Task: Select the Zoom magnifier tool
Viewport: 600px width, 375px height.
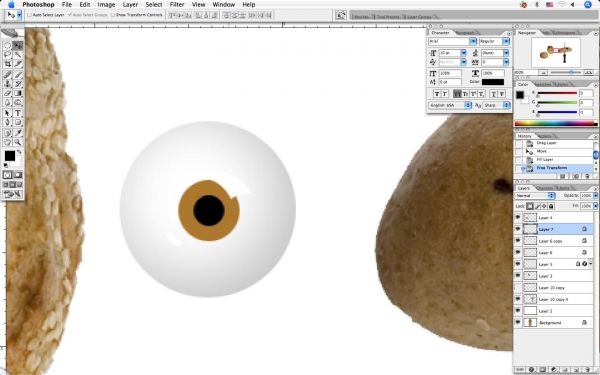Action: coord(18,142)
